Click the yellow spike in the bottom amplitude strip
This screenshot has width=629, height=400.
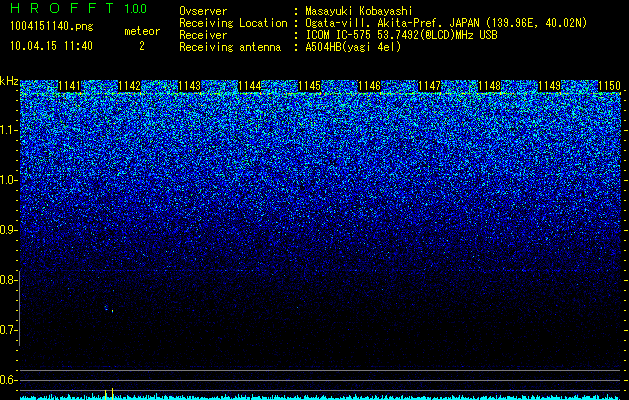click(x=112, y=394)
